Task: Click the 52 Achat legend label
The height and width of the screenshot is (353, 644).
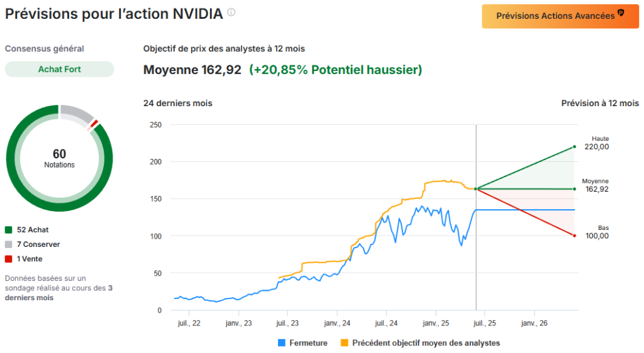Action: coord(35,230)
